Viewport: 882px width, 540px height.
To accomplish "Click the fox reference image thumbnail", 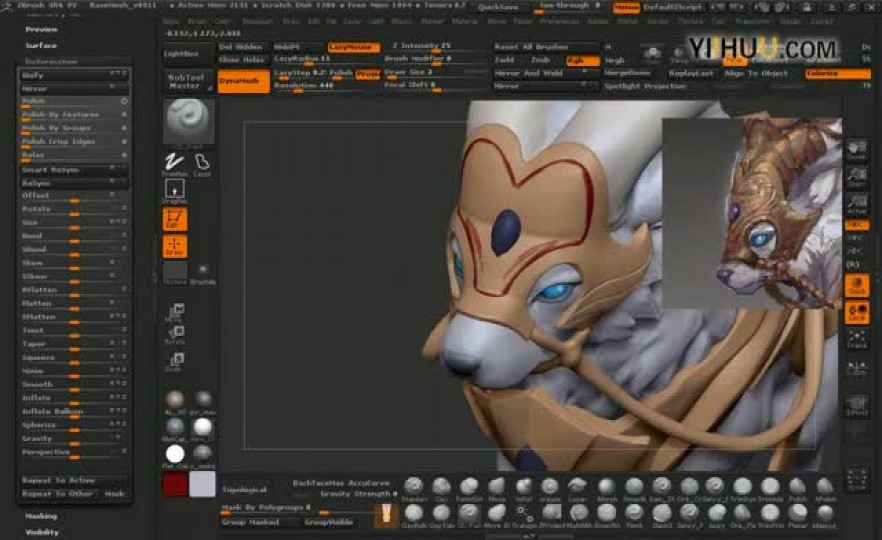I will 752,214.
